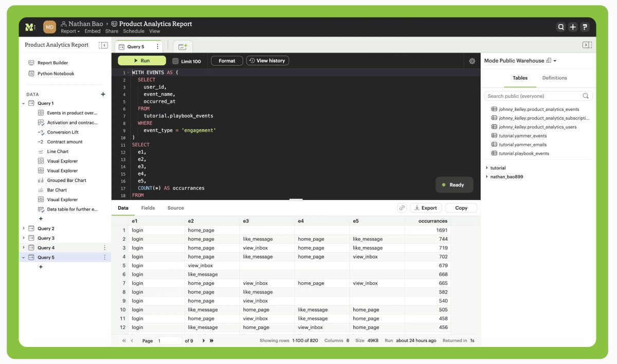617x364 pixels.
Task: Open help via the question mark icon
Action: click(x=585, y=26)
